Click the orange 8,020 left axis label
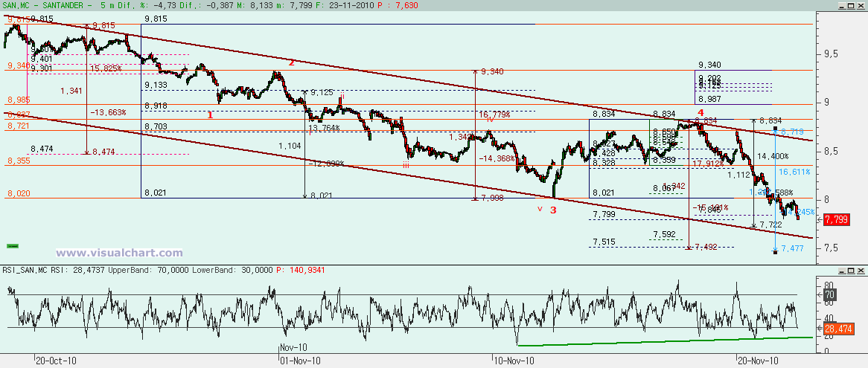This screenshot has width=868, height=368. [x=19, y=194]
